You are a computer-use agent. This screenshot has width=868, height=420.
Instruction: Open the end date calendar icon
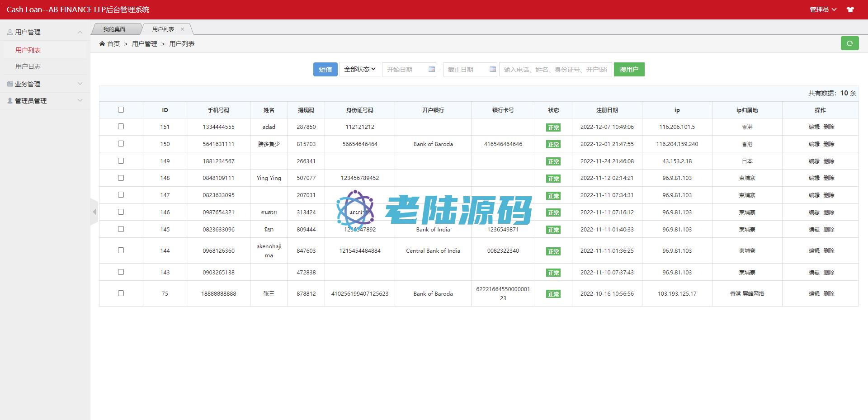(x=492, y=69)
